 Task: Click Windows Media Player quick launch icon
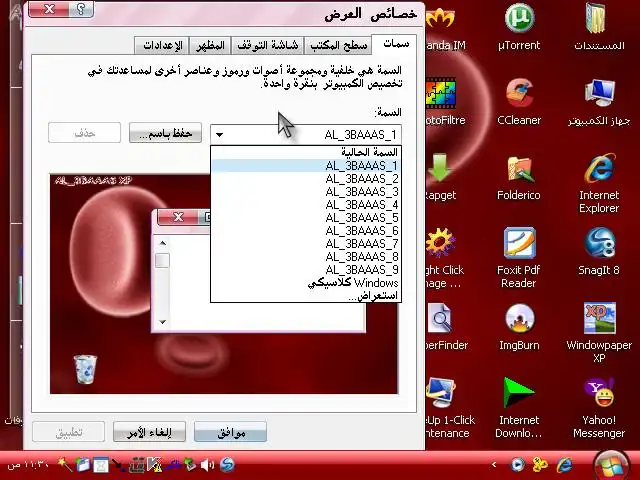tap(518, 464)
